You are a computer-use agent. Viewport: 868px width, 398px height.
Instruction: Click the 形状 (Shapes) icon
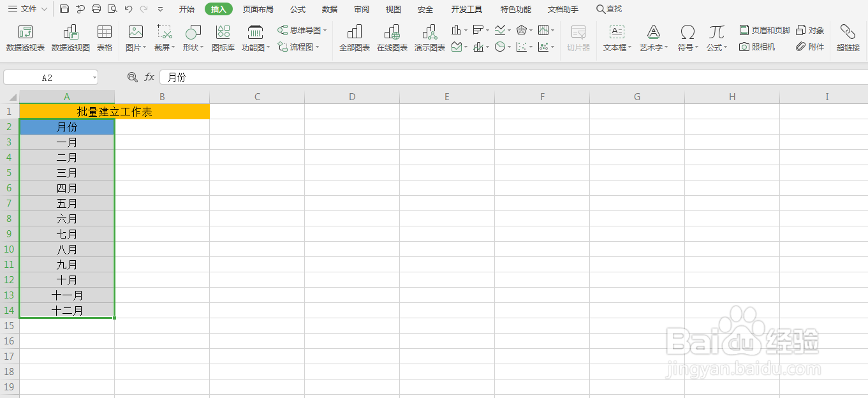[x=193, y=32]
